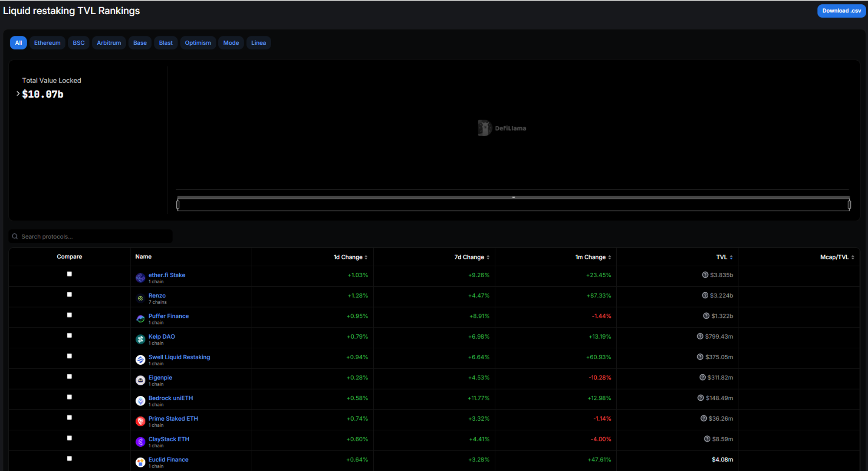Click the Kelp DAO logo icon
This screenshot has width=868, height=471.
click(140, 339)
